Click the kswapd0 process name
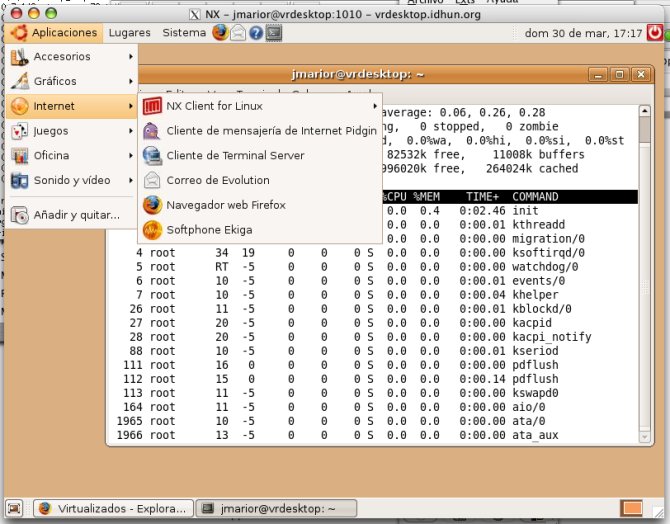The height and width of the screenshot is (524, 670). 535,393
